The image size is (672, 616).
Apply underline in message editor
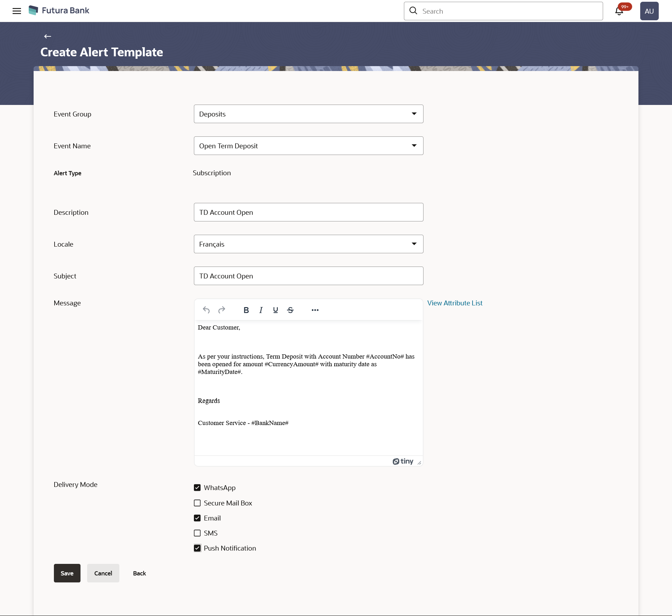coord(275,310)
